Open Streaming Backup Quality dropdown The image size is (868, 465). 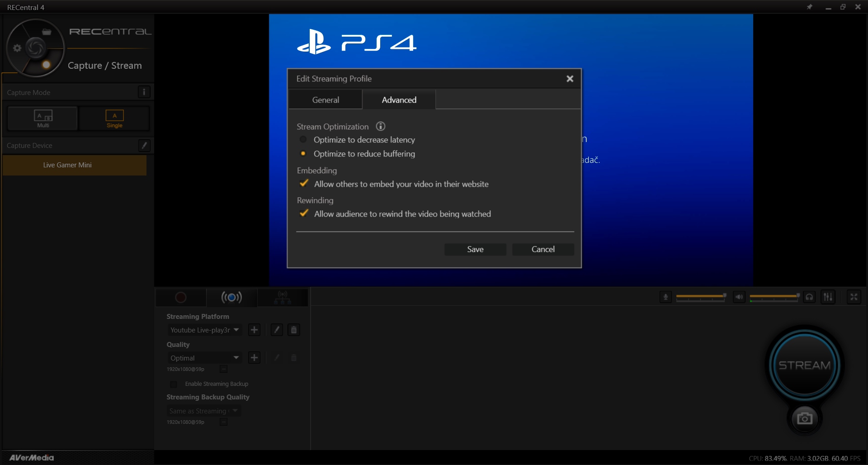203,411
